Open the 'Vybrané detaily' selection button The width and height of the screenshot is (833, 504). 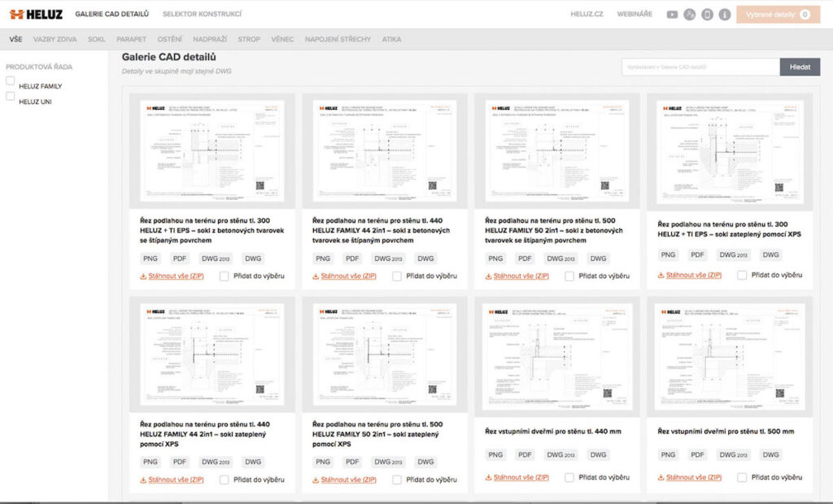point(778,15)
